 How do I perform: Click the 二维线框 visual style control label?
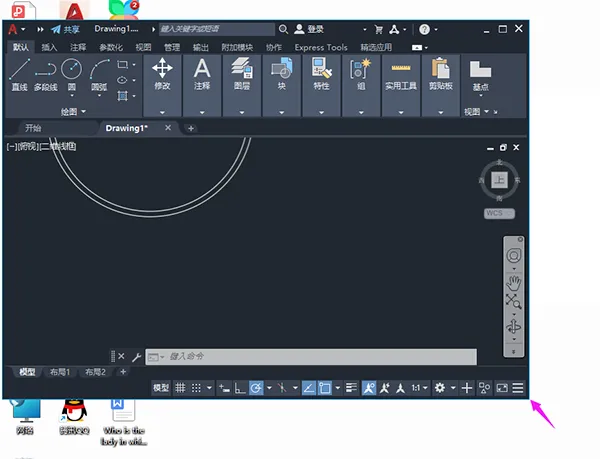[59, 146]
